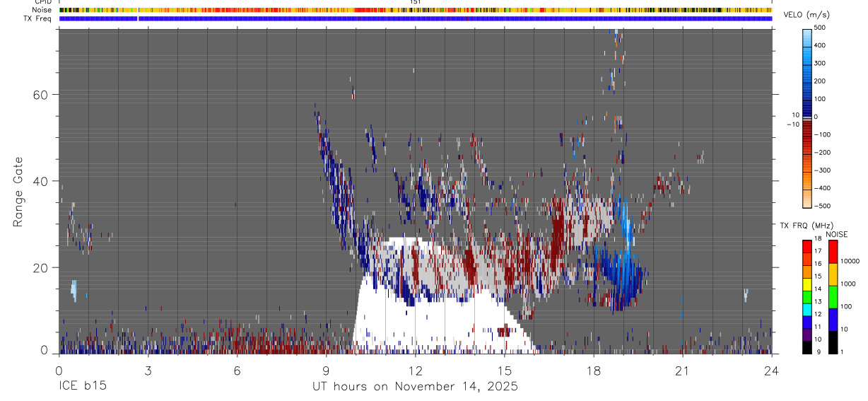
Task: Click the 'Range Gate' y-axis title
Action: click(x=18, y=192)
